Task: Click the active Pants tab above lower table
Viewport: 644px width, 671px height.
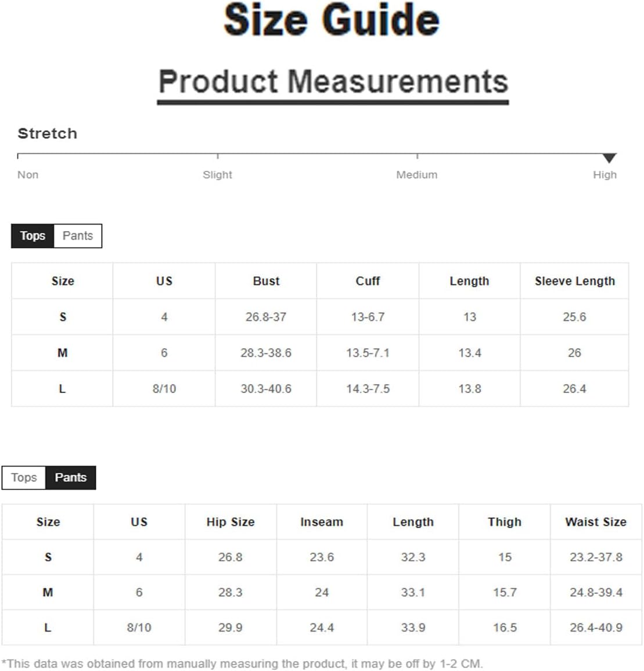Action: coord(71,478)
